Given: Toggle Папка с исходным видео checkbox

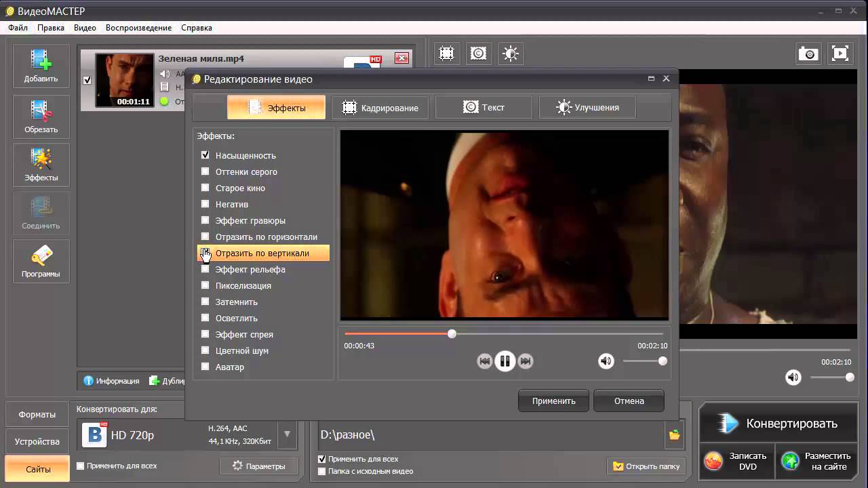Looking at the screenshot, I should tap(322, 471).
